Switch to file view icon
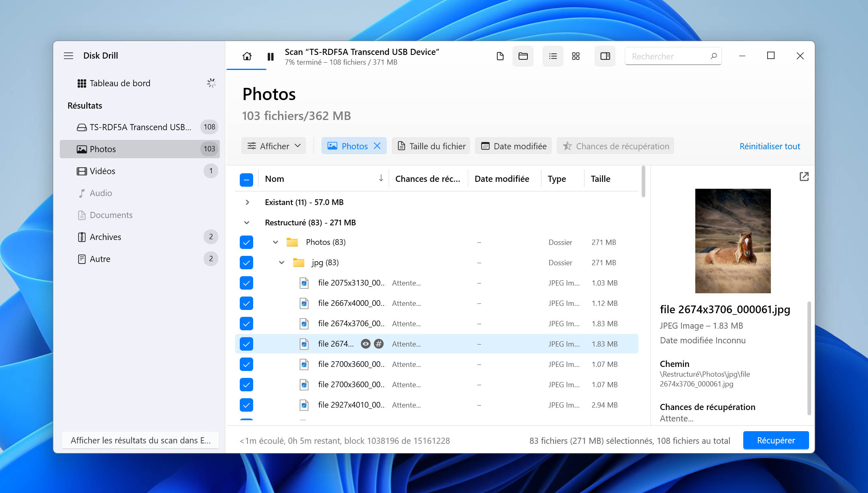 (500, 56)
